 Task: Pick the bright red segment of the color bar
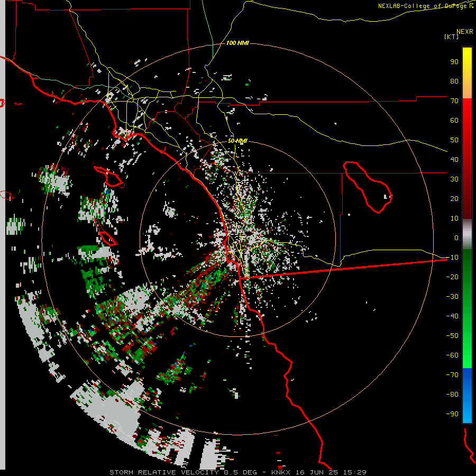[467, 111]
